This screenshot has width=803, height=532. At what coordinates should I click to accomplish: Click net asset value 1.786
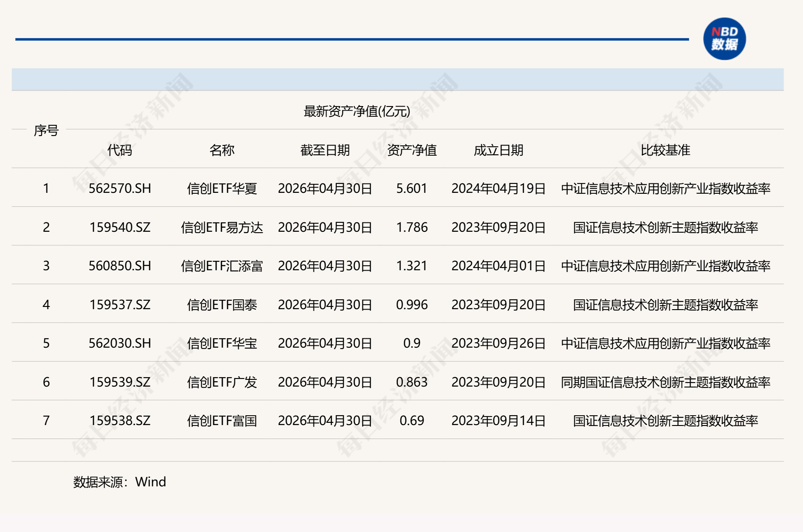coord(412,227)
